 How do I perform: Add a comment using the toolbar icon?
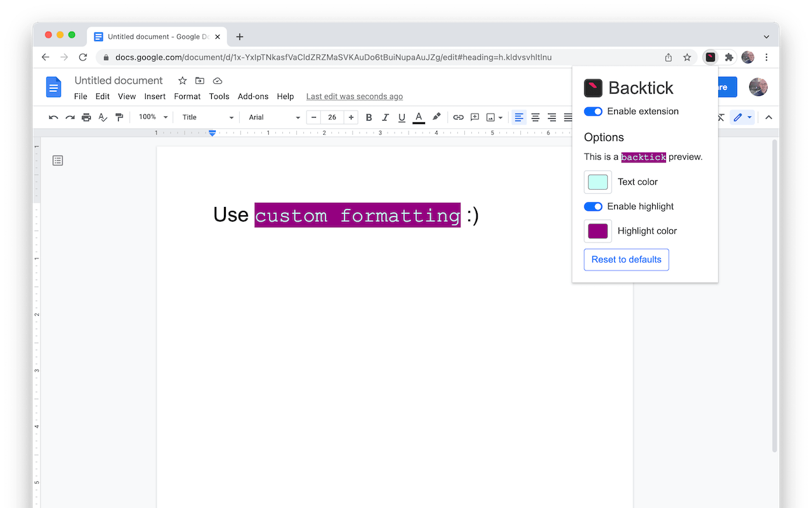pos(475,117)
